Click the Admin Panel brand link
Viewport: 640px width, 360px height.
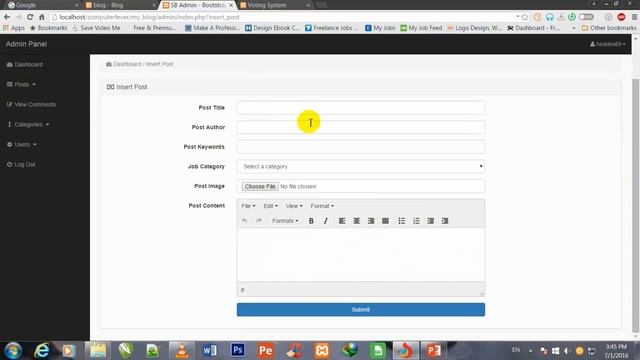pos(26,44)
